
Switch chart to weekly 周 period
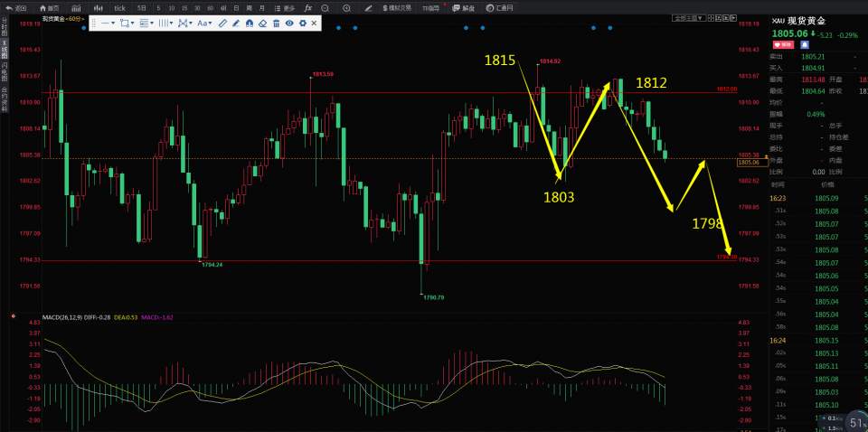(250, 8)
